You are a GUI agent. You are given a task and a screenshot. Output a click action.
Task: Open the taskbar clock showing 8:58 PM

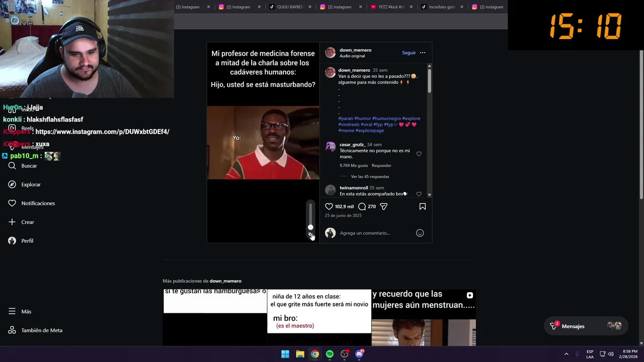(630, 354)
